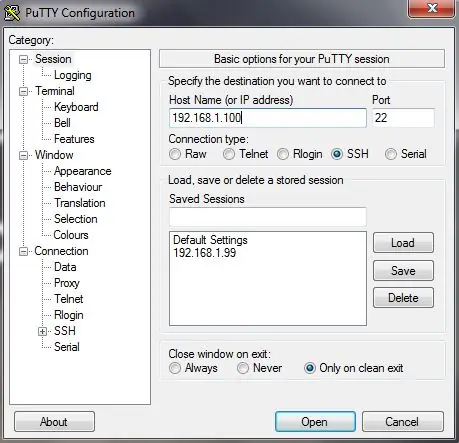Screen dimensions: 459x443
Task: Expand the SSH category node
Action: pyautogui.click(x=42, y=331)
